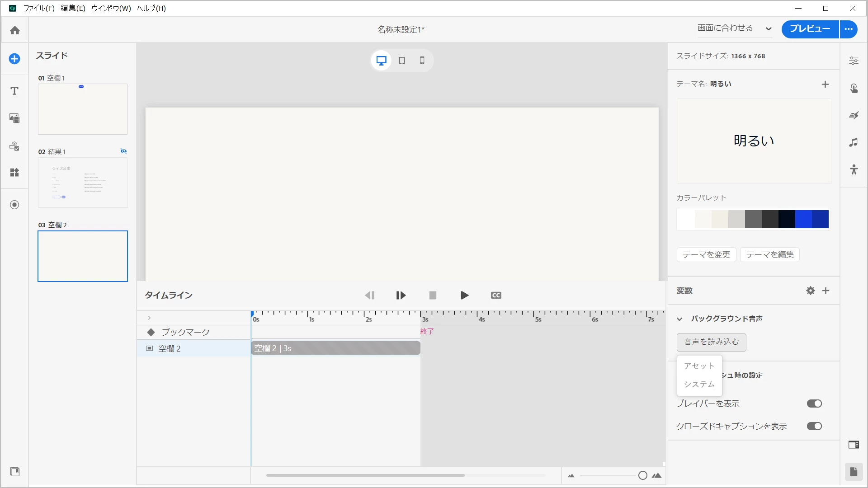The width and height of the screenshot is (868, 488).
Task: Collapse the バックグラウンド音声 section
Action: tap(679, 319)
